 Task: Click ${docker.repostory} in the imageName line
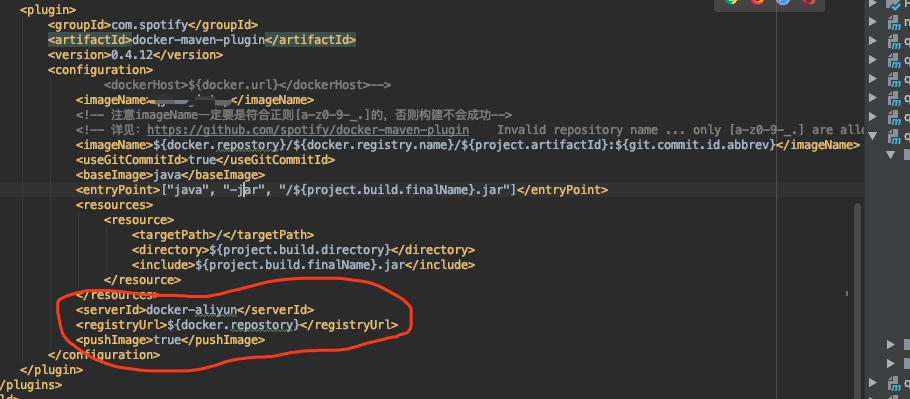(x=218, y=145)
